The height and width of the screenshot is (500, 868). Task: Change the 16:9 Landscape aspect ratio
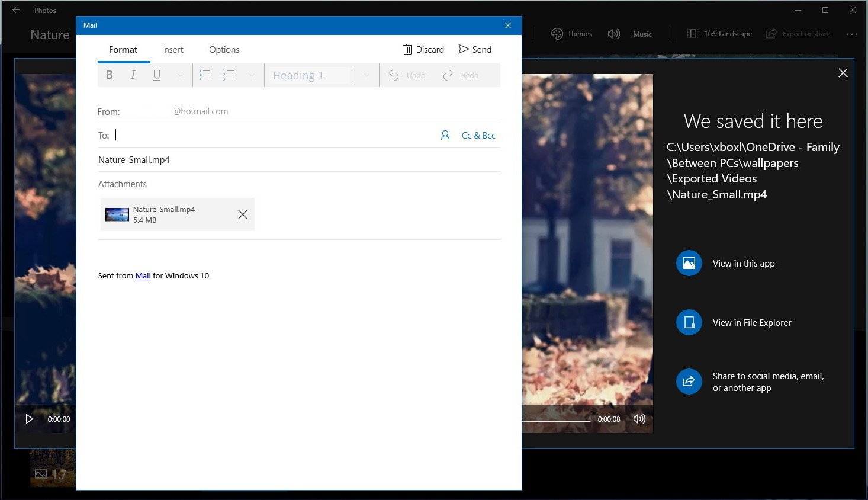coord(719,34)
